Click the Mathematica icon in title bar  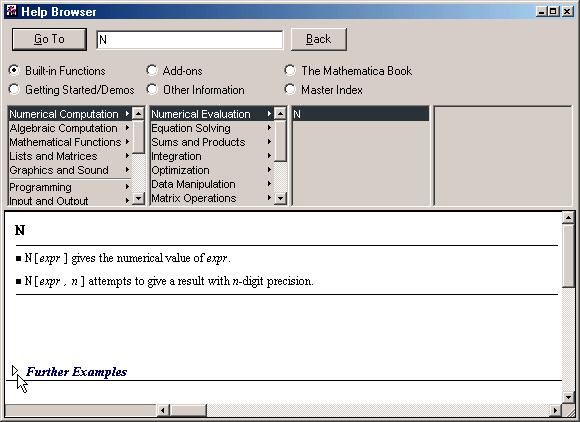pyautogui.click(x=11, y=11)
